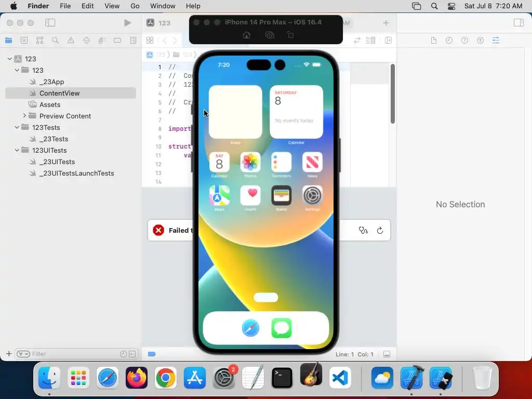Click the plus button in Xcode toolbar
Viewport: 532px width, 399px height.
386,23
